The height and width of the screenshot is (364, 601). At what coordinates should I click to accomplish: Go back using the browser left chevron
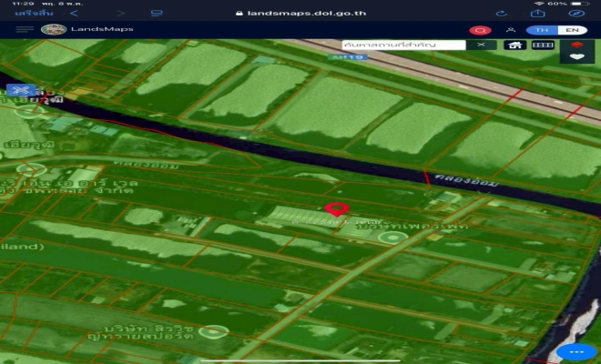point(73,14)
